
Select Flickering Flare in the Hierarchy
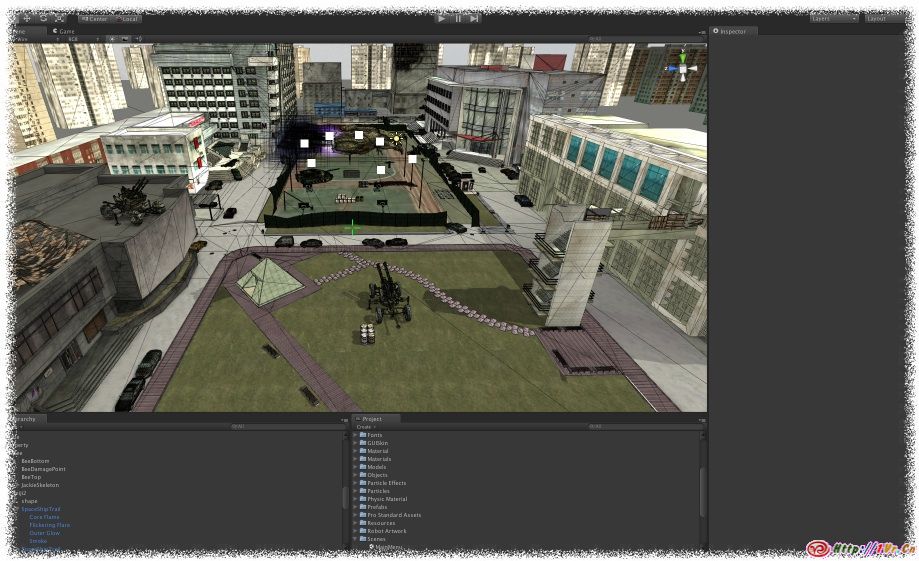[49, 525]
